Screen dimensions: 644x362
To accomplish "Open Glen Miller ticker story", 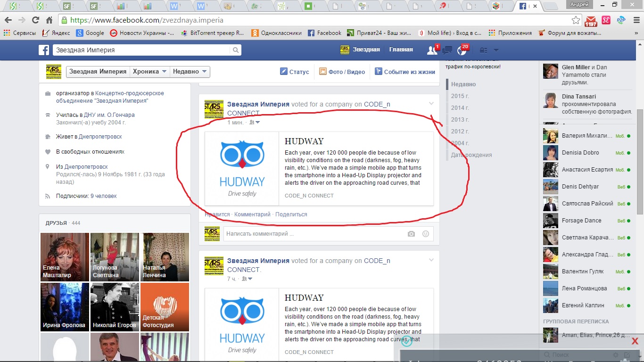I will (x=586, y=74).
